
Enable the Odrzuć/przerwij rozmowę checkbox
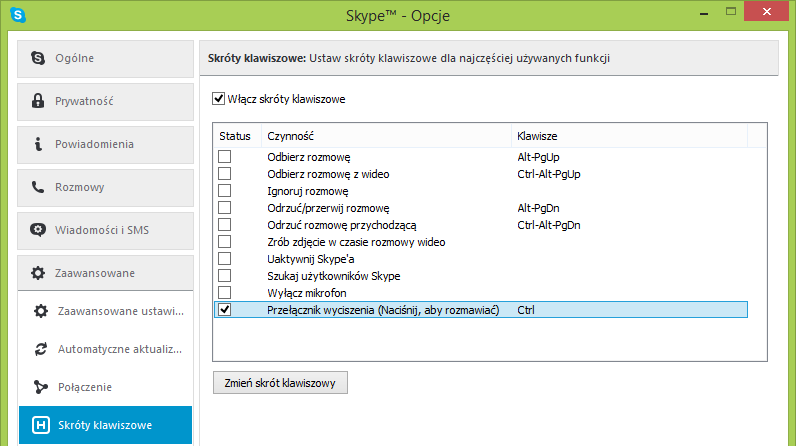pyautogui.click(x=224, y=208)
